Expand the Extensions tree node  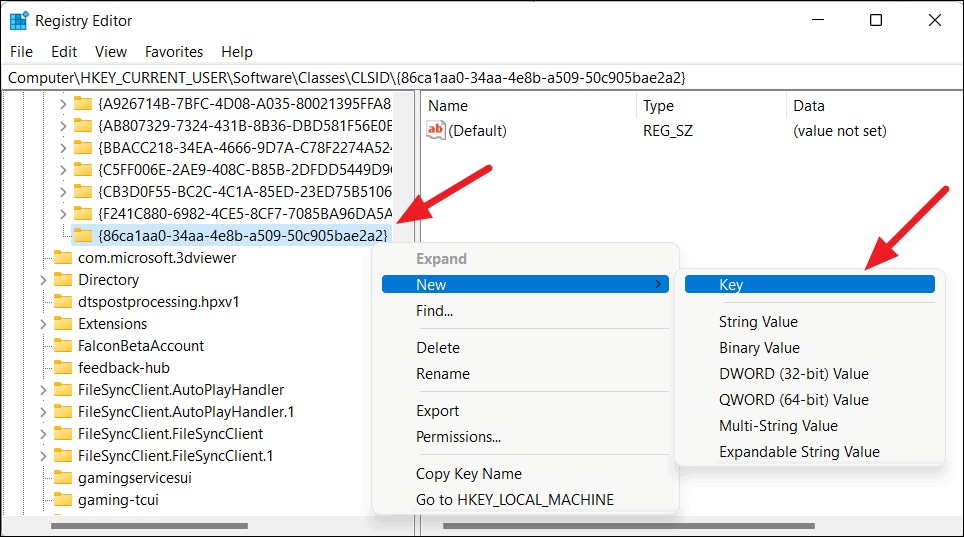43,324
